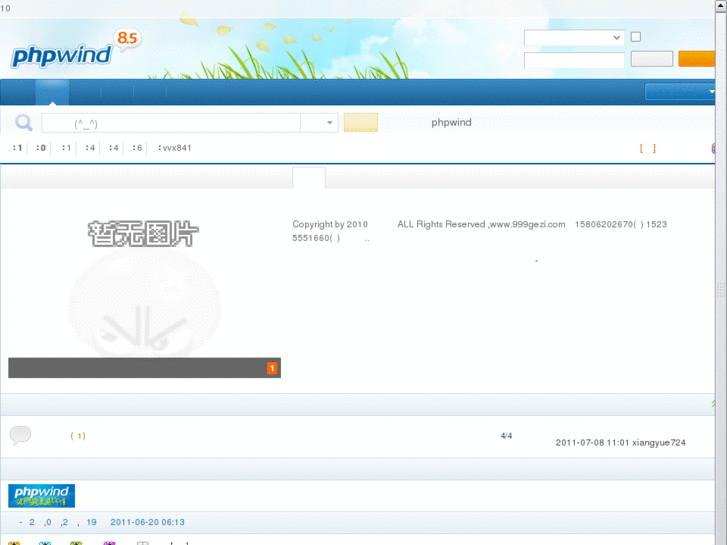Image resolution: width=727 pixels, height=545 pixels.
Task: Click the 4/4 topic and post count
Action: (506, 436)
